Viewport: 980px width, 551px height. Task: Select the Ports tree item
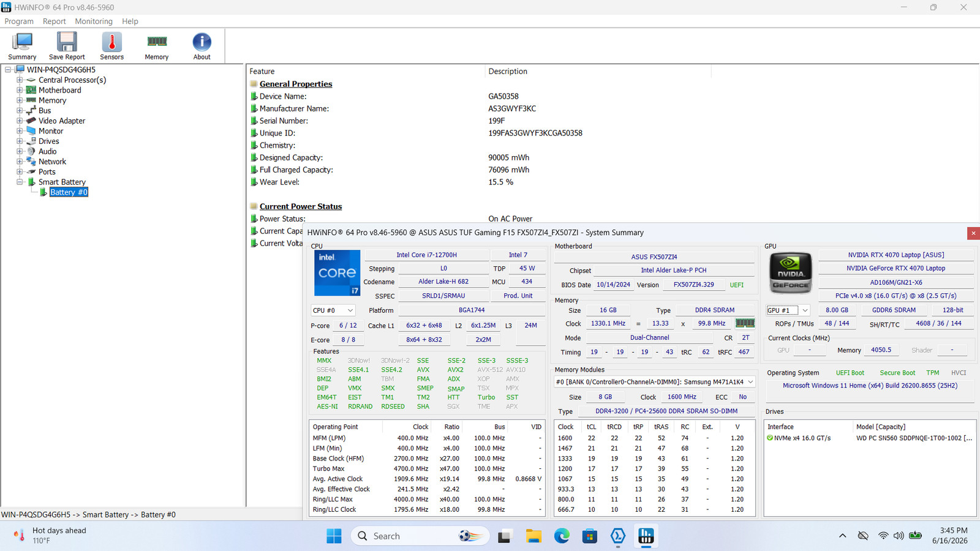47,172
